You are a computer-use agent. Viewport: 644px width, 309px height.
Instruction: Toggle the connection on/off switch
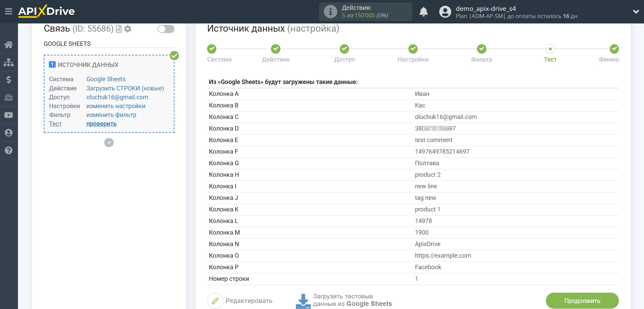166,29
